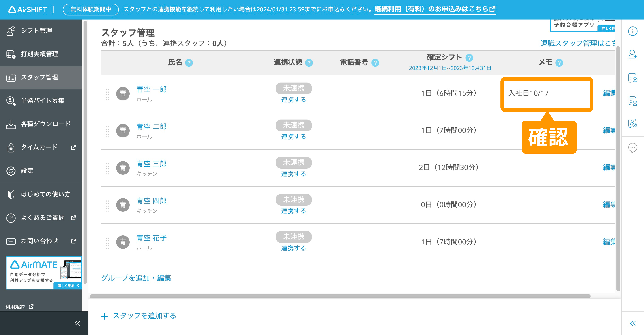Click shift value 2日（12時間30分）
Screen dimensions: 644x335
pos(449,167)
